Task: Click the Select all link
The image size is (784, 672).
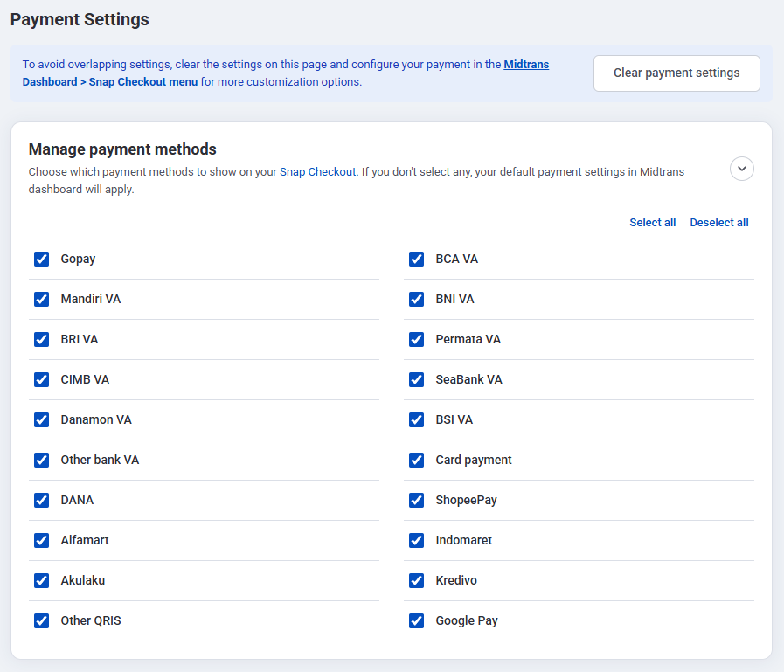Action: point(653,223)
